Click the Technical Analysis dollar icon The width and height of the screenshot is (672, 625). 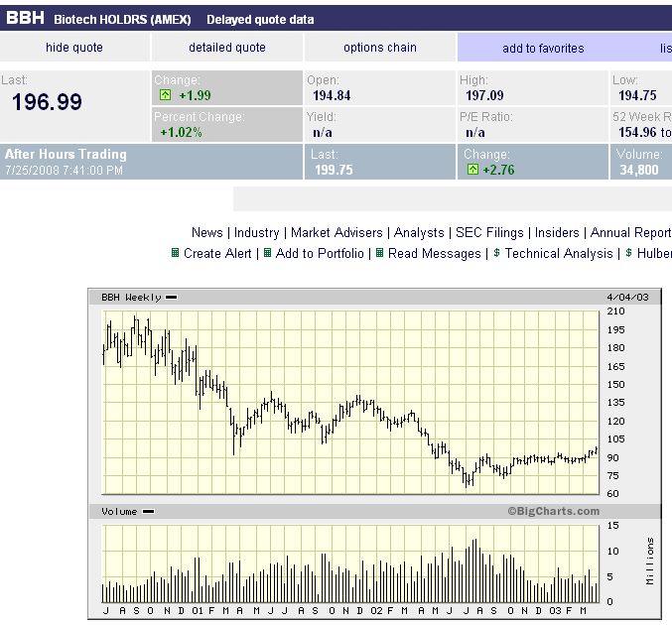[497, 254]
